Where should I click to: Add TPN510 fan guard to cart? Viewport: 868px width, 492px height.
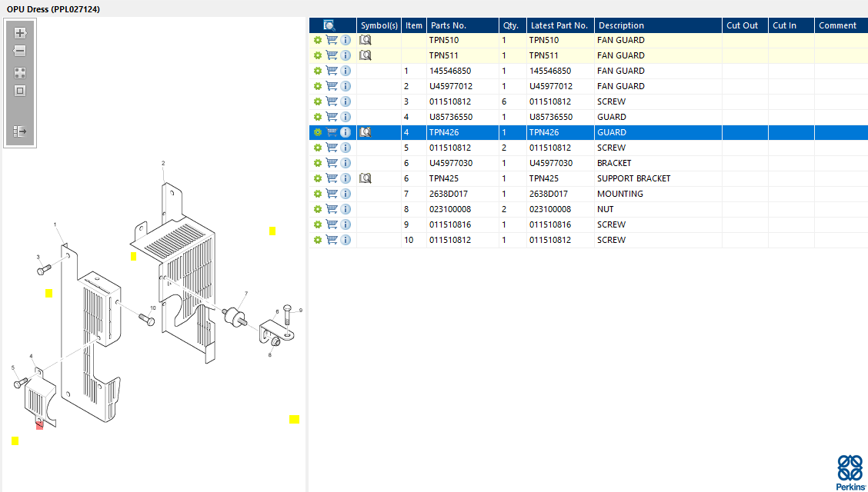pyautogui.click(x=332, y=40)
